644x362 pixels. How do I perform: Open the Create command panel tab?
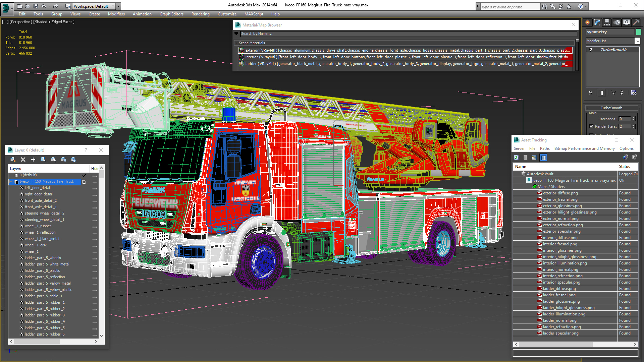click(588, 22)
